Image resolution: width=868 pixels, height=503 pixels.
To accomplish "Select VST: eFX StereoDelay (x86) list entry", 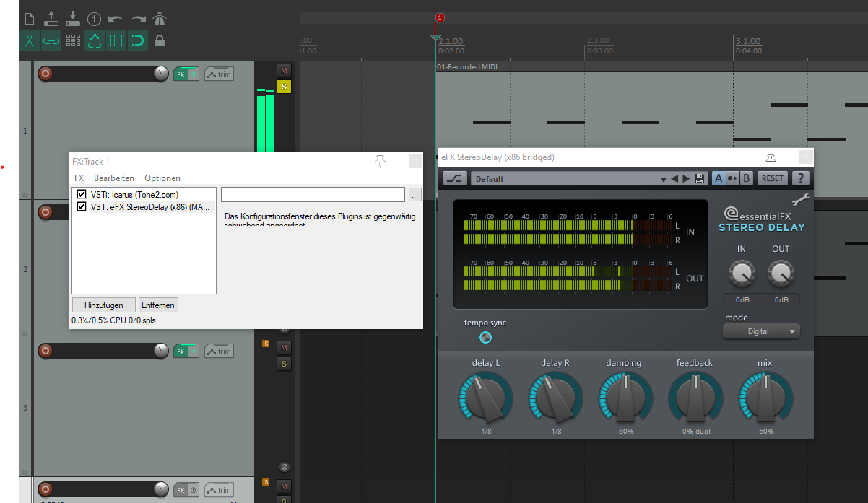I will click(150, 206).
